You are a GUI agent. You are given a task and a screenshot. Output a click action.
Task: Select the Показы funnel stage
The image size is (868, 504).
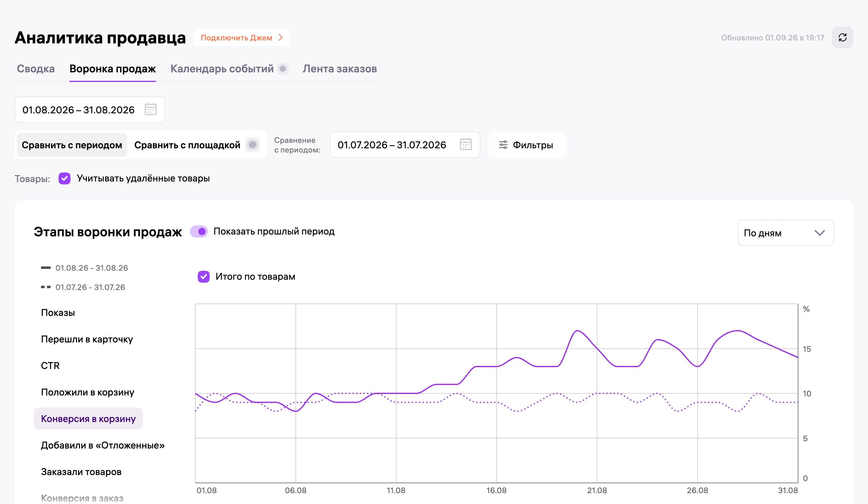click(x=58, y=313)
